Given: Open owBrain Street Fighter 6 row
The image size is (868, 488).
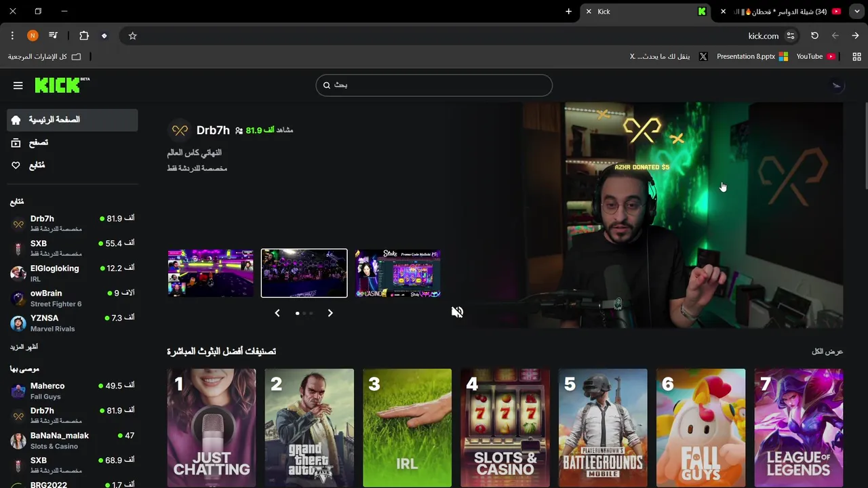Looking at the screenshot, I should (x=72, y=298).
